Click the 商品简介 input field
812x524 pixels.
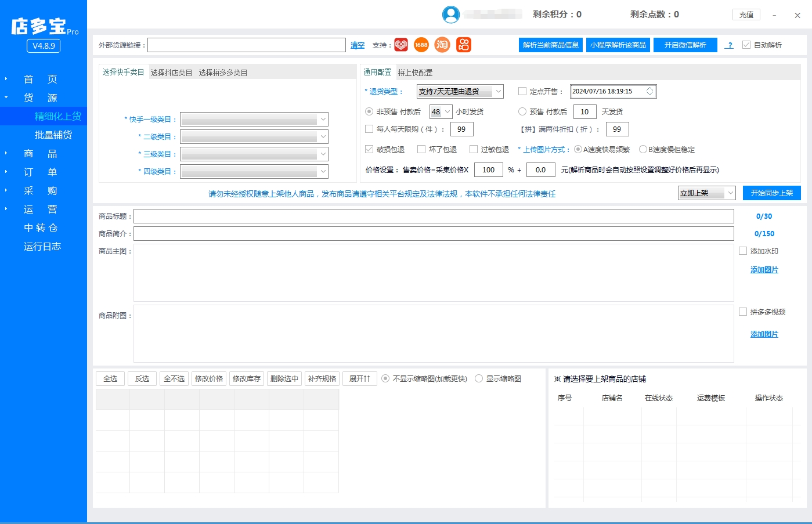[x=434, y=233]
